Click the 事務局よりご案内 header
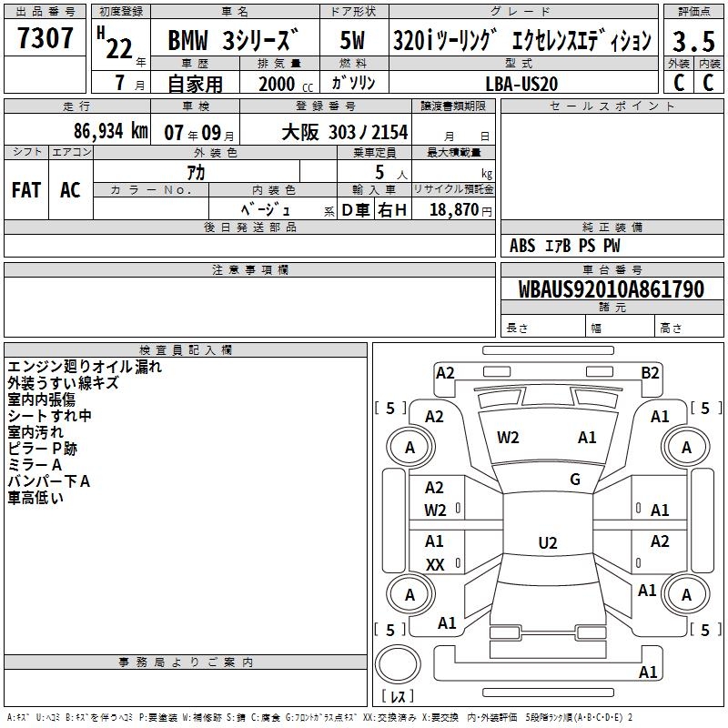This screenshot has width=728, height=728. click(x=186, y=662)
